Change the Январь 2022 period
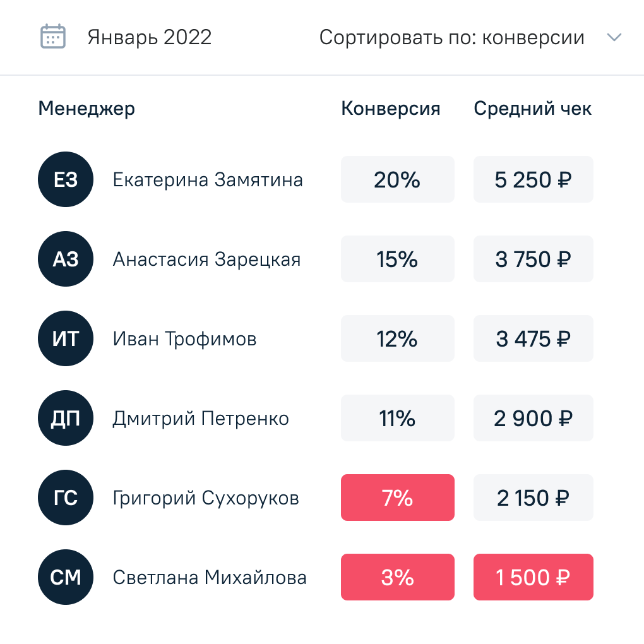Image resolution: width=644 pixels, height=644 pixels. point(150,37)
